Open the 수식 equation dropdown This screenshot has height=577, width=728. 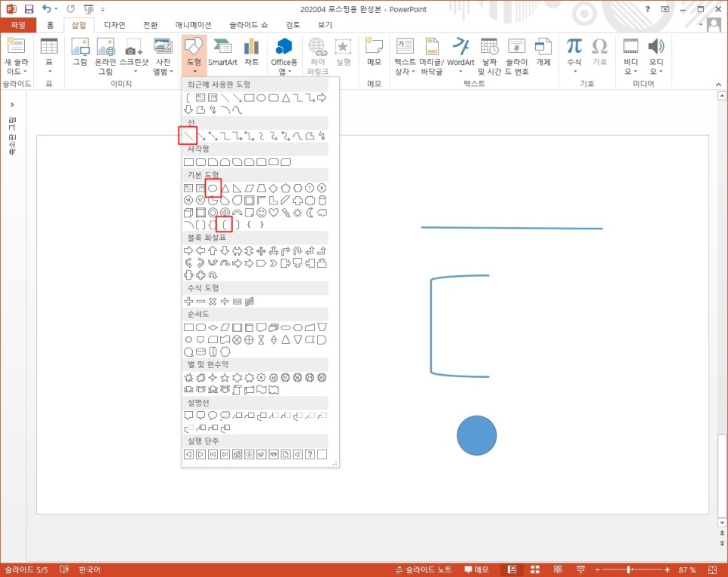pos(574,71)
